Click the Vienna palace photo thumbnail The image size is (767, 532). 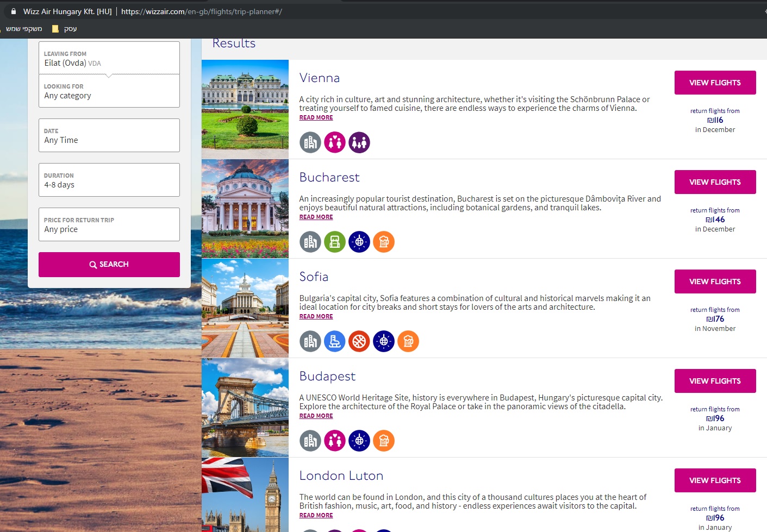click(x=245, y=109)
